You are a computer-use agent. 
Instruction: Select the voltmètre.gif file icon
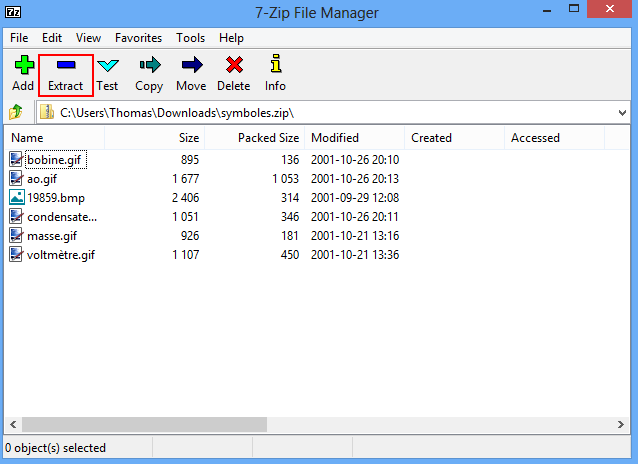pos(16,254)
